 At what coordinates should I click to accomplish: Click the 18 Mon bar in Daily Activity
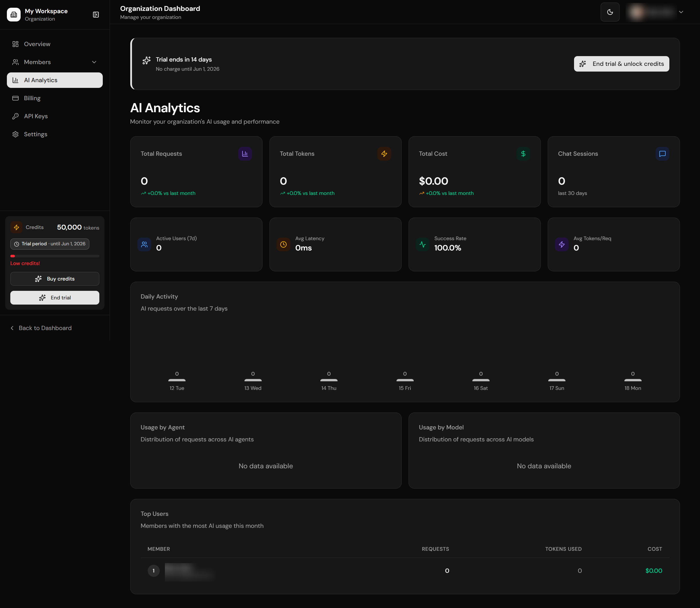click(633, 380)
